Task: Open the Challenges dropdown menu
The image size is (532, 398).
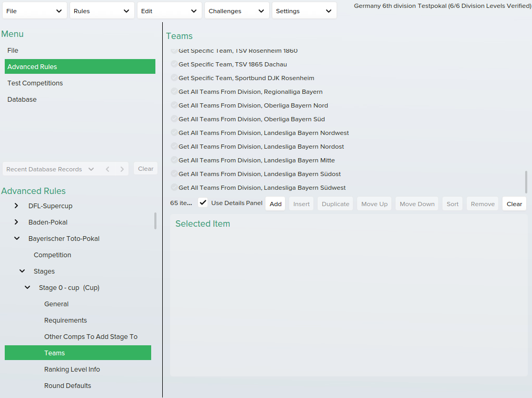Action: (x=237, y=11)
